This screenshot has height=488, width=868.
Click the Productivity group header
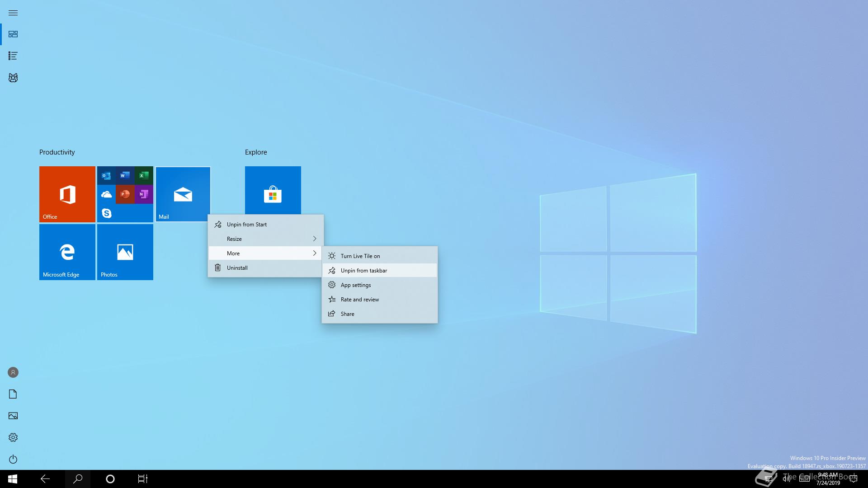pyautogui.click(x=57, y=152)
